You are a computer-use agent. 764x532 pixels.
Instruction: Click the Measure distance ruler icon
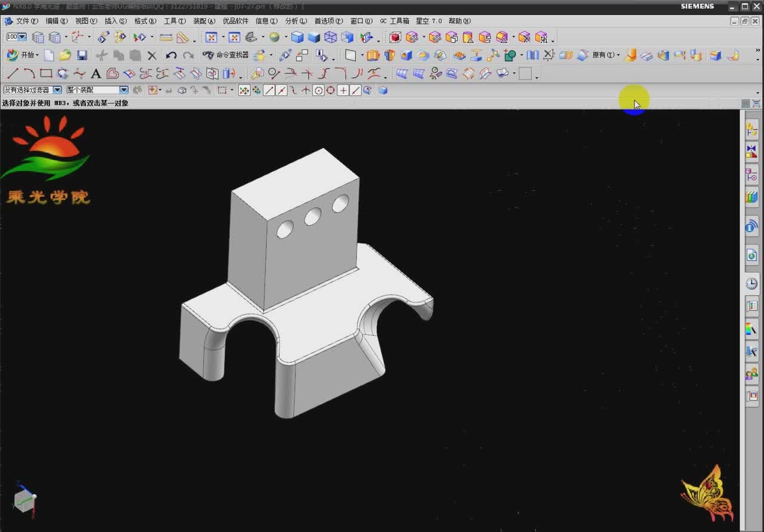tap(166, 38)
